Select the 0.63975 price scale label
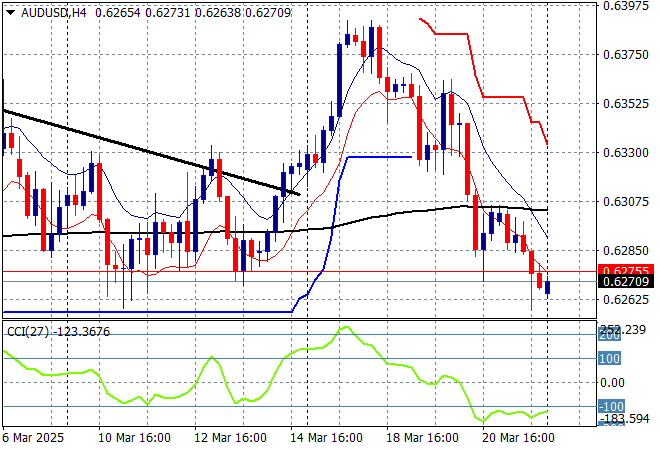This screenshot has height=450, width=660. point(626,5)
